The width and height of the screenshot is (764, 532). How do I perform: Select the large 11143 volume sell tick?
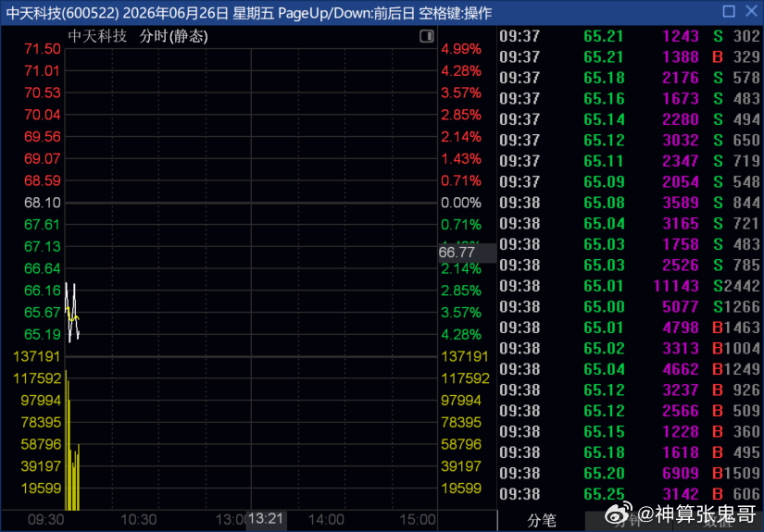click(x=630, y=286)
